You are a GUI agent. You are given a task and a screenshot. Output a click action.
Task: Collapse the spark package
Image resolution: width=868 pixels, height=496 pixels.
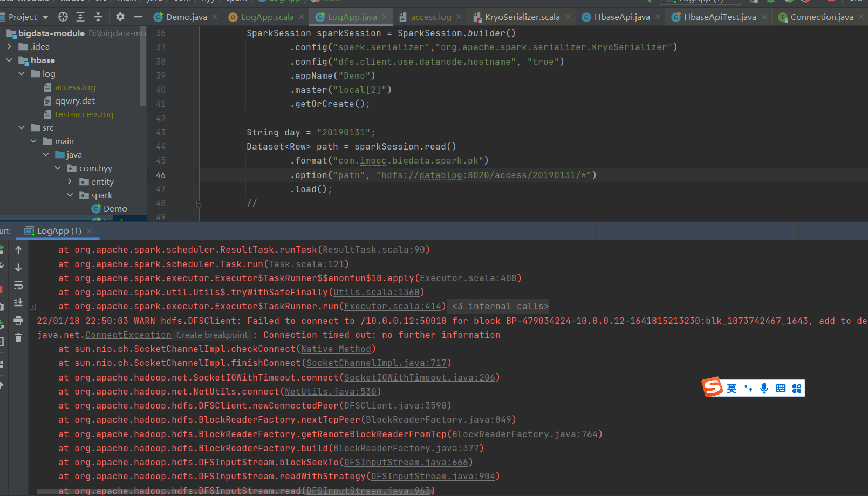point(70,195)
